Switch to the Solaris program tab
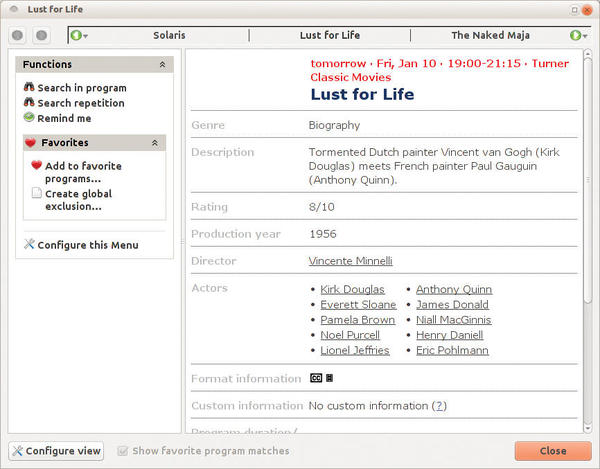600x469 pixels. click(x=169, y=36)
